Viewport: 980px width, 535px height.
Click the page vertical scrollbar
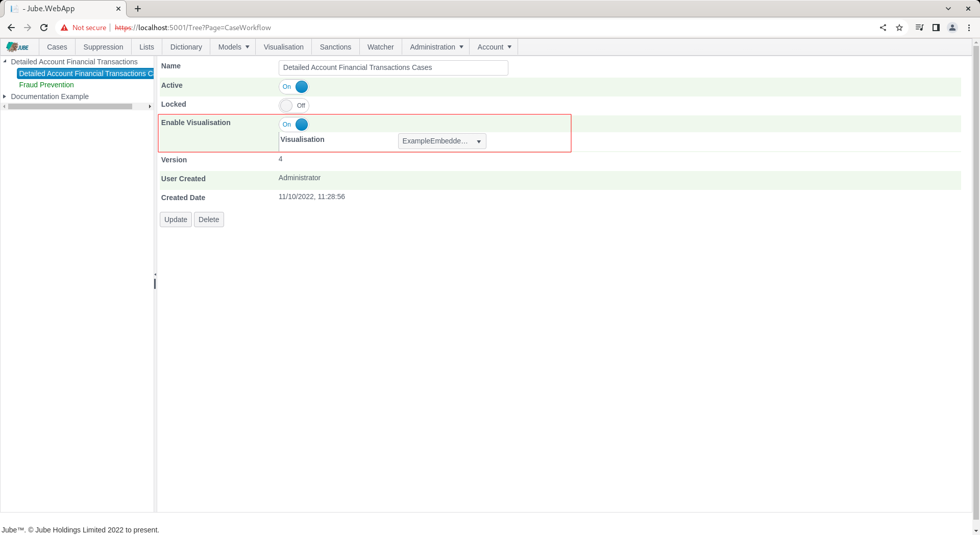click(x=976, y=283)
